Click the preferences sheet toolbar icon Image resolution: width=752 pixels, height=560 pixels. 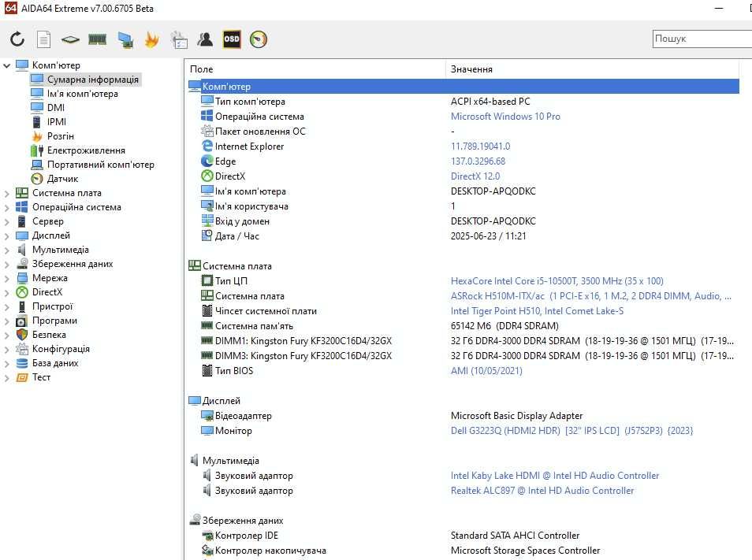coord(180,39)
